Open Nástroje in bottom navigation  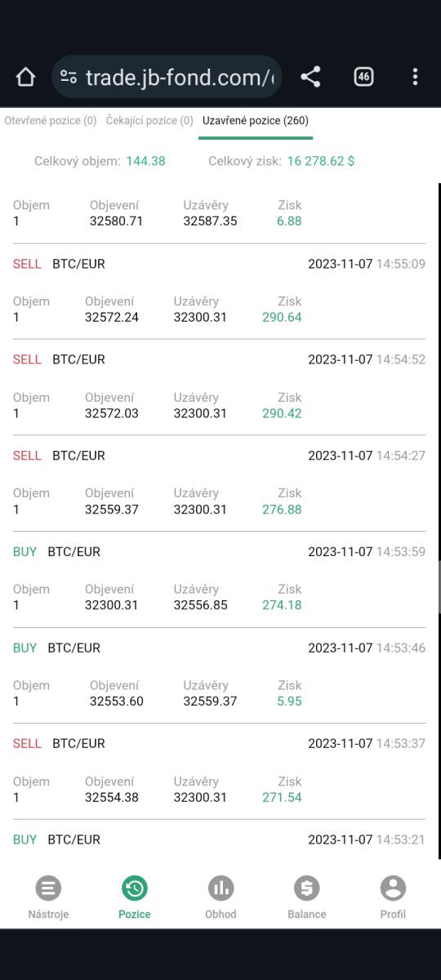point(48,898)
